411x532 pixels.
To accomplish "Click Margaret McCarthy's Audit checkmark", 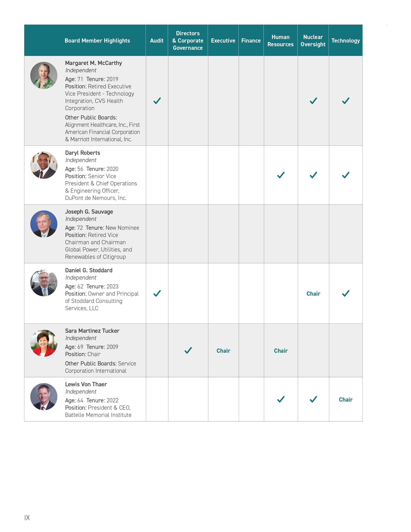I will 157,101.
